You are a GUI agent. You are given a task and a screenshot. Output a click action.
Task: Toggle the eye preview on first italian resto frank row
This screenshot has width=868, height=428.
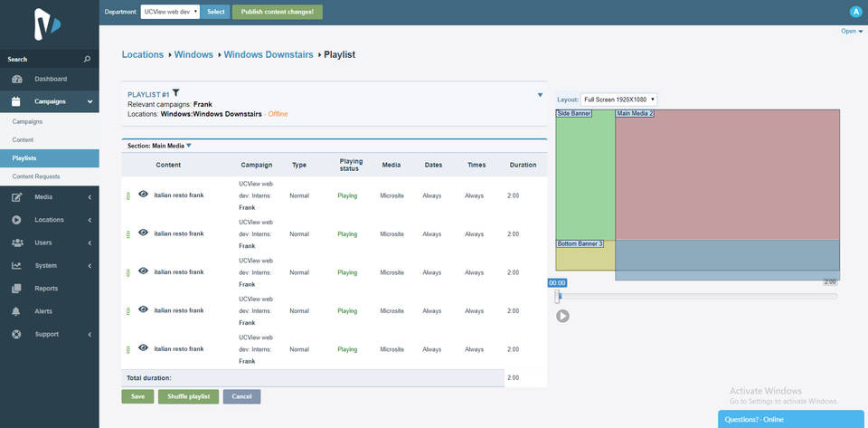(143, 194)
